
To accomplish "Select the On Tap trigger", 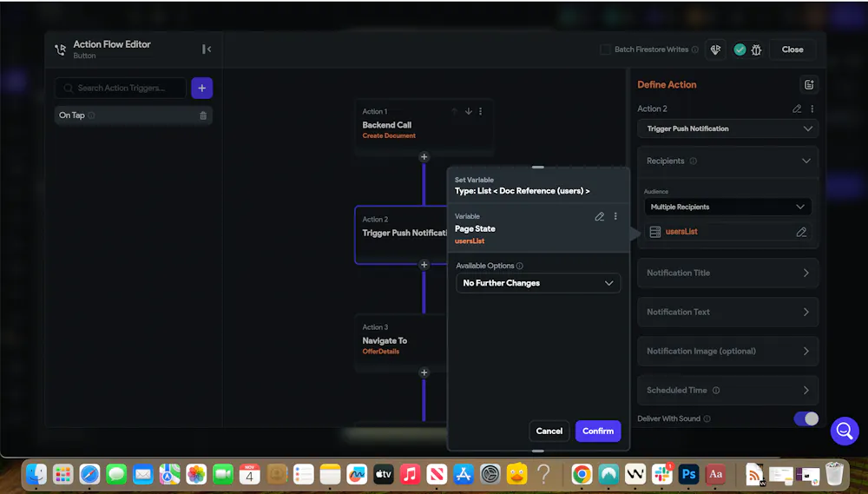I will (x=133, y=115).
